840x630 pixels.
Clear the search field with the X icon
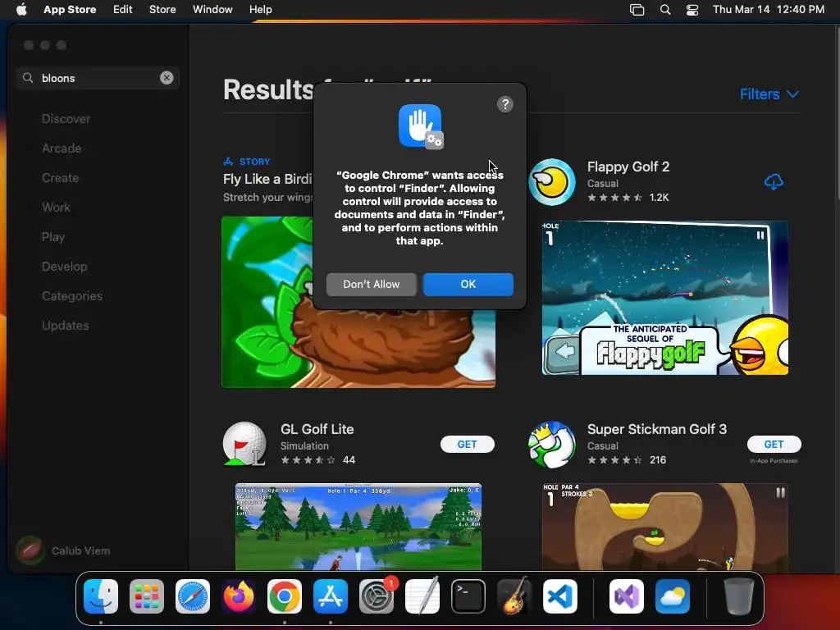[x=167, y=78]
